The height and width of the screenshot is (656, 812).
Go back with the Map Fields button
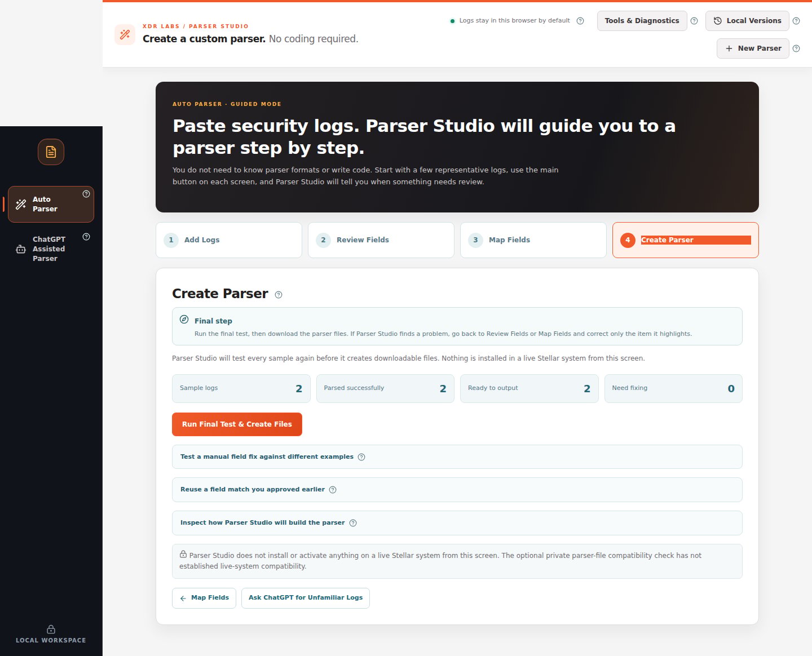(204, 598)
